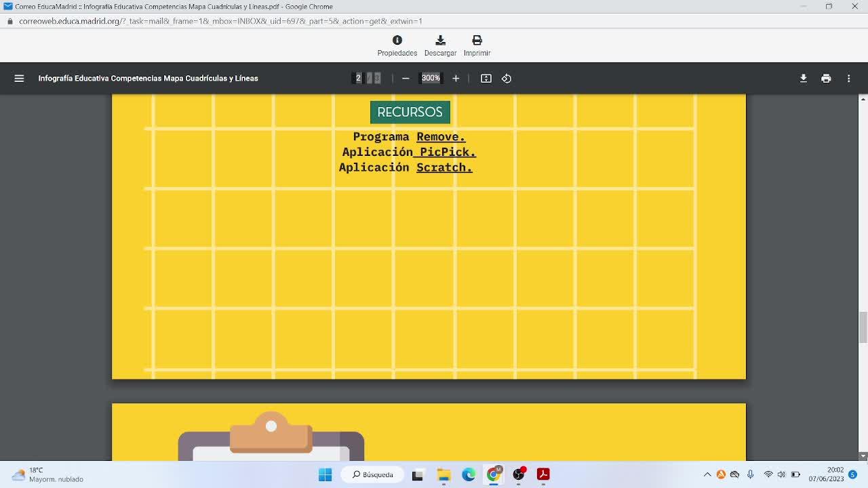Open the Remove. link
This screenshot has width=868, height=488.
(x=441, y=137)
